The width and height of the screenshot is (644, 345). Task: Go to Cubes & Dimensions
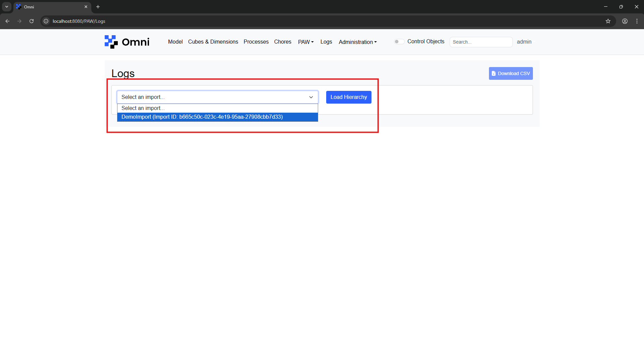[x=213, y=42]
